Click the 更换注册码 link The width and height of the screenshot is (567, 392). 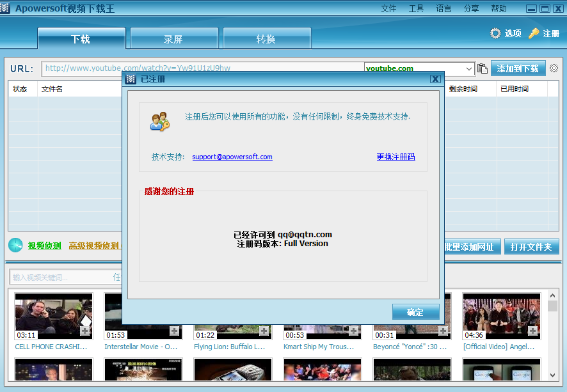click(x=395, y=157)
